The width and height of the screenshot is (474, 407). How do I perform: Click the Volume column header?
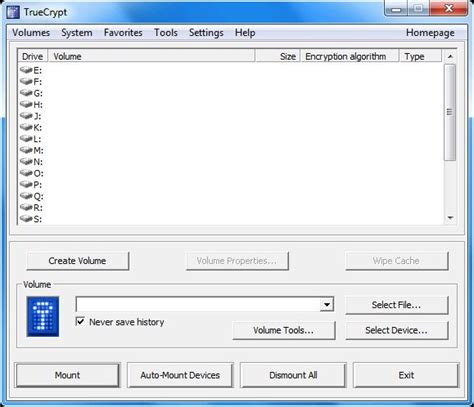[152, 56]
